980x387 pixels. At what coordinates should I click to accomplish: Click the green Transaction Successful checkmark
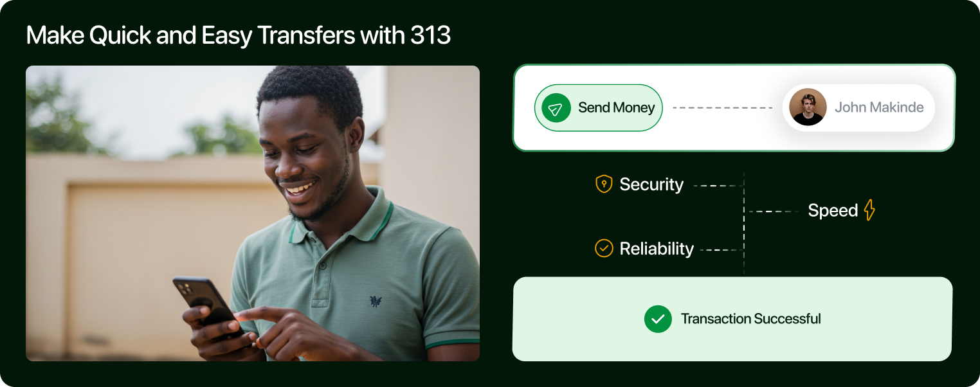coord(658,319)
